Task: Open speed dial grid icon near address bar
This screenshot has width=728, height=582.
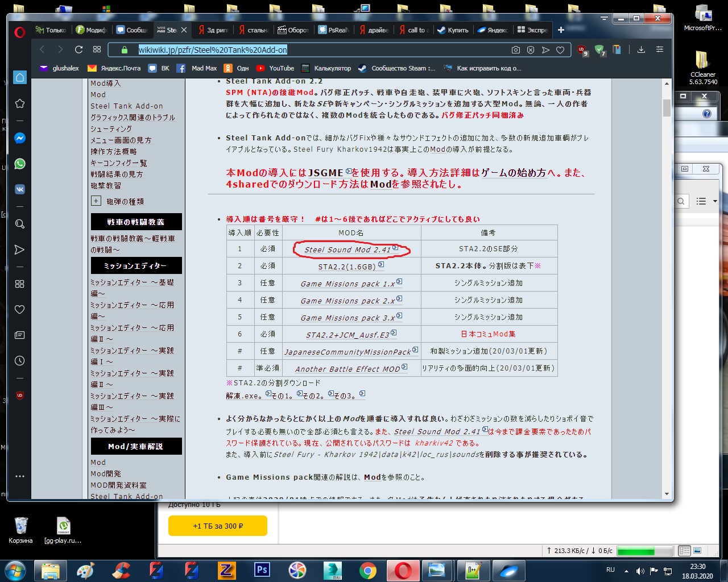Action: 97,49
